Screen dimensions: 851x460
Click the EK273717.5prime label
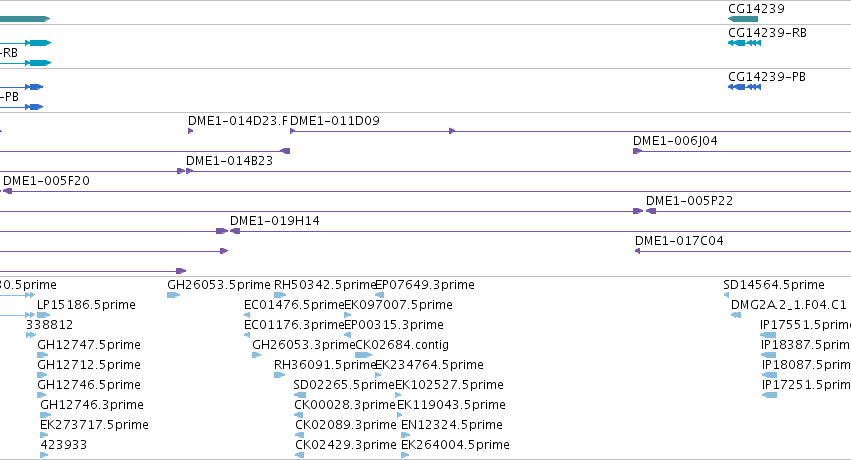point(94,425)
